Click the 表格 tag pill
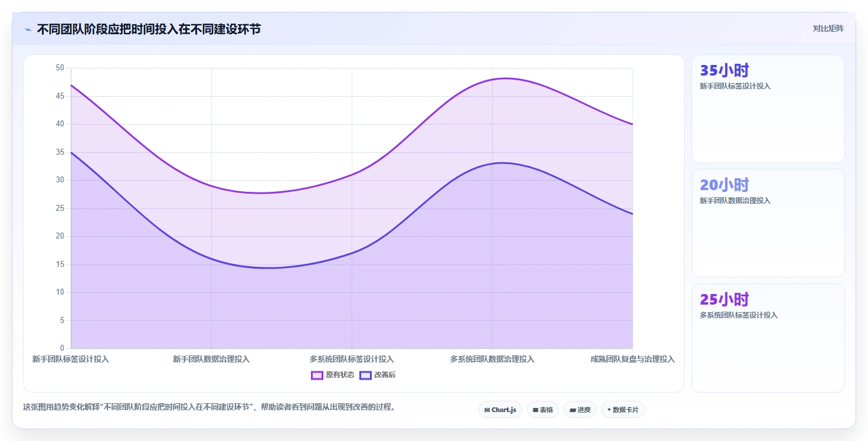The height and width of the screenshot is (441, 868). pos(543,410)
